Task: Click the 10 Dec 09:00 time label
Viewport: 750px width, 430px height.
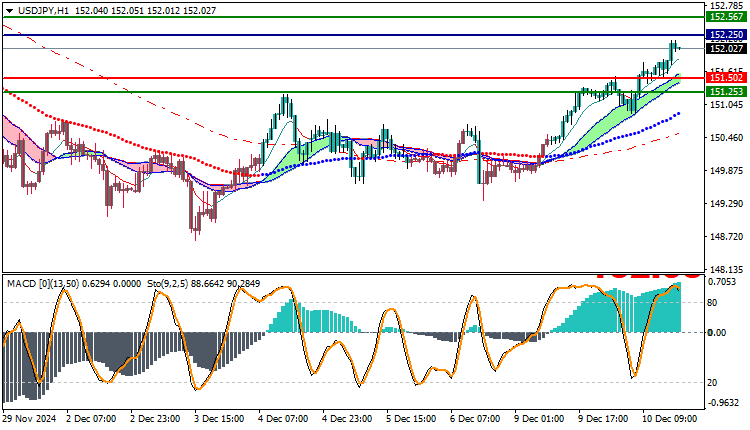Action: pos(669,419)
